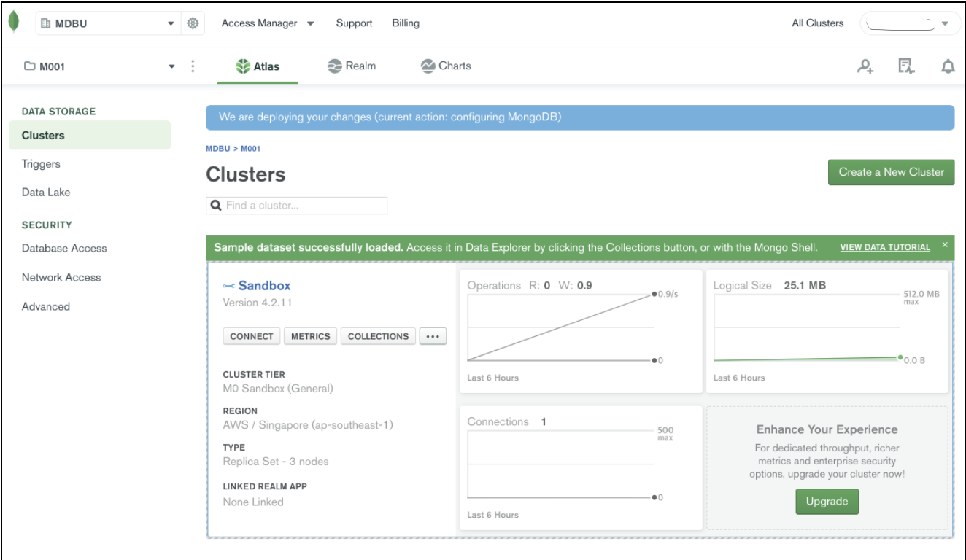Open the alerts bell icon
Screen dimensions: 966x560
948,66
